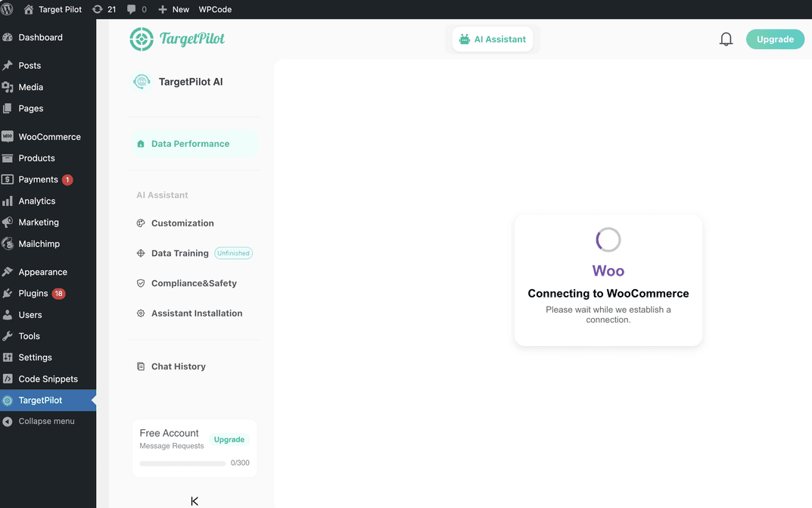The image size is (812, 508).
Task: Open the Dashboard menu item
Action: (48, 37)
